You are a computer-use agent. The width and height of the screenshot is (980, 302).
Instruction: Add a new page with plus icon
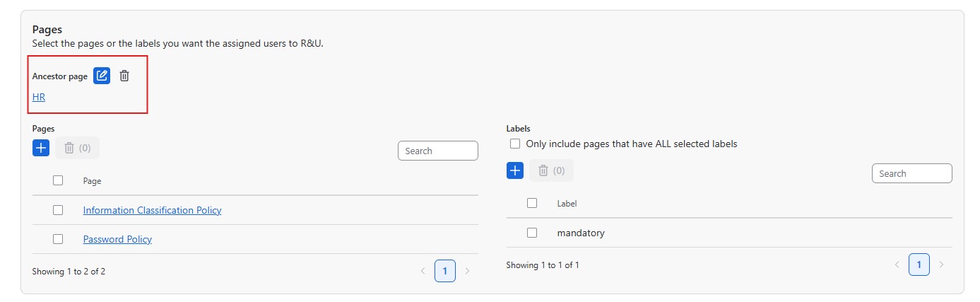(41, 148)
